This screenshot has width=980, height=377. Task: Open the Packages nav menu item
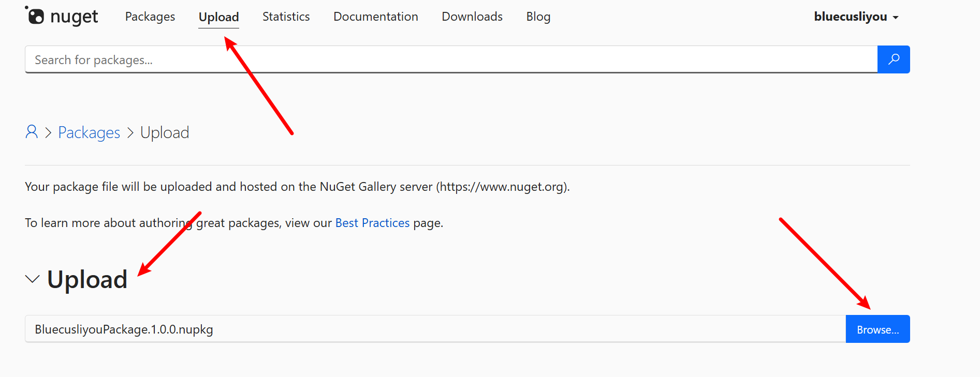tap(150, 17)
